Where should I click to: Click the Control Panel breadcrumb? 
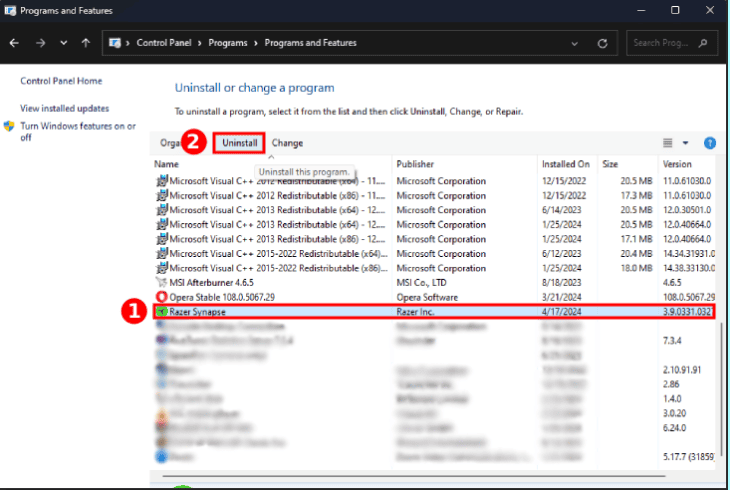(164, 43)
